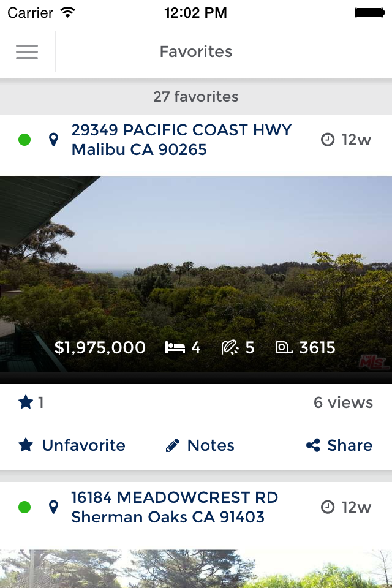Open the Favorites title bar
Screen dimensions: 392x588
point(196,51)
